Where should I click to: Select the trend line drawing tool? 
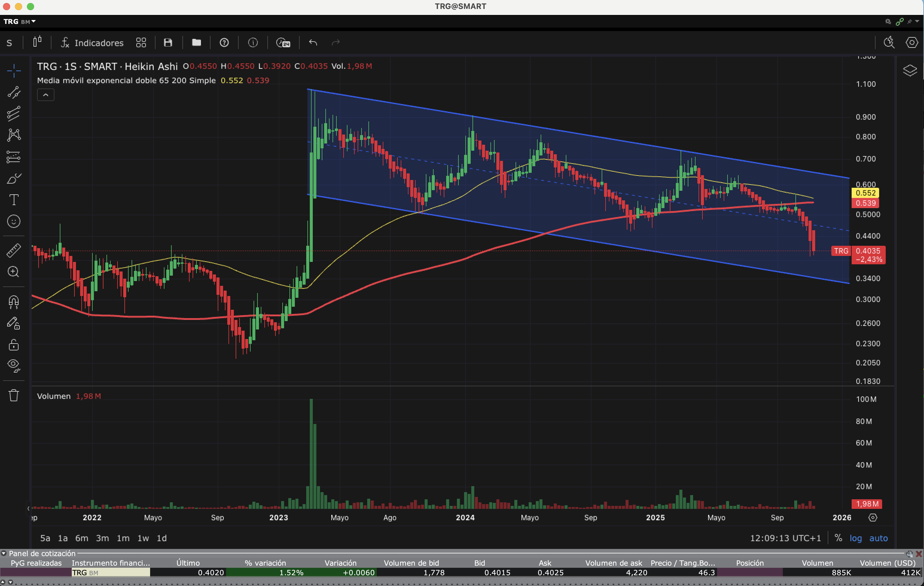click(14, 92)
